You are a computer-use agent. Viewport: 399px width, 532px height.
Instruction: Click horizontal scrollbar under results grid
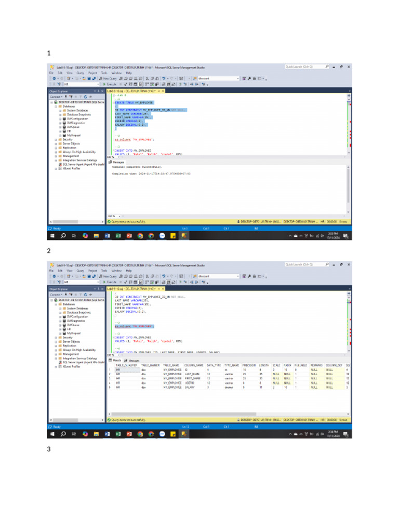183,414
